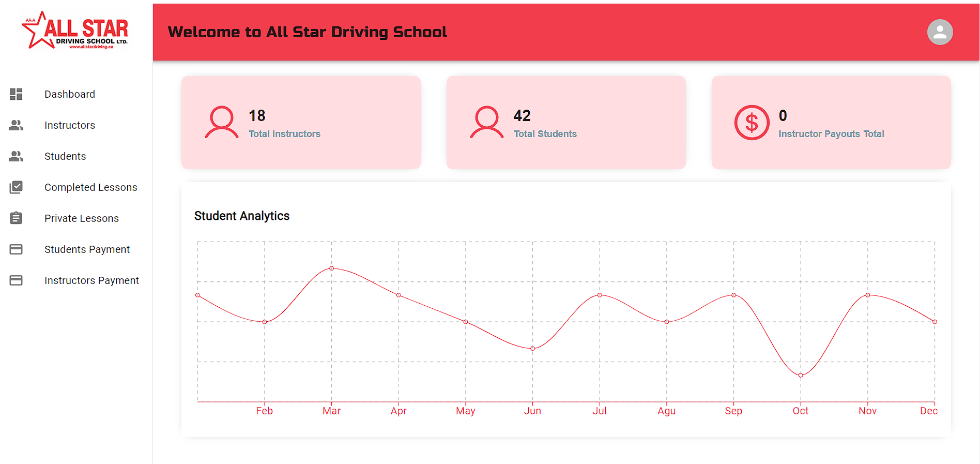Click the Private Lessons clipboard icon

16,218
